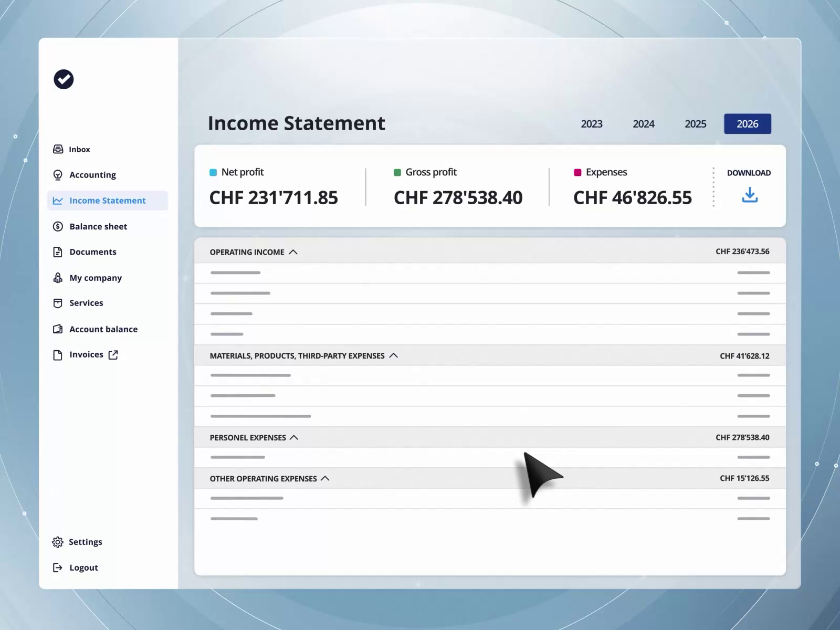
Task: Click the DOWNLOAD label
Action: (x=749, y=173)
